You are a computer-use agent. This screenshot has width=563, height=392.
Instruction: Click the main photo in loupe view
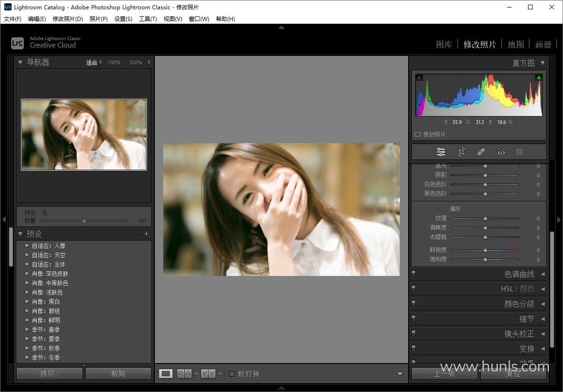(x=281, y=209)
